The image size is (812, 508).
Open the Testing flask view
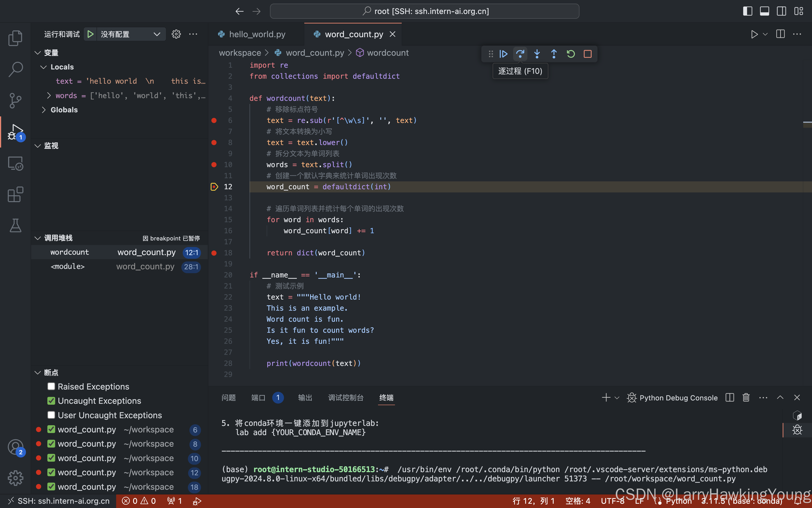(16, 225)
